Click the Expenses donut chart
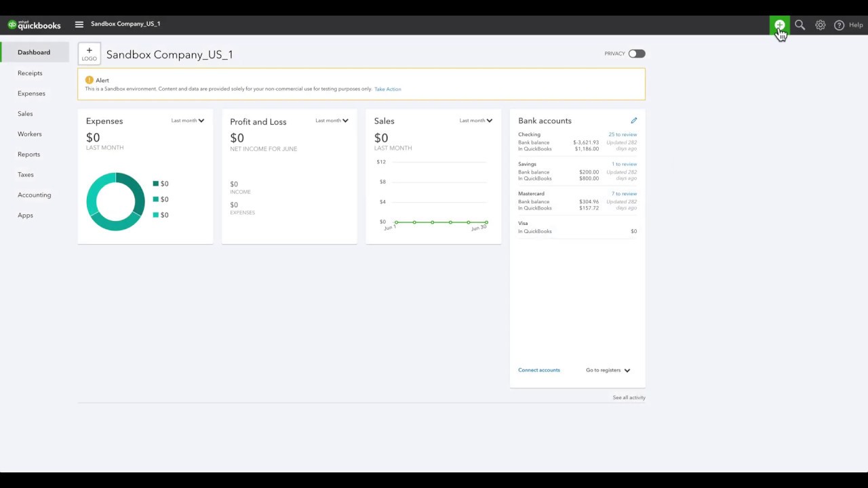Viewport: 868px width, 488px height. [x=115, y=201]
